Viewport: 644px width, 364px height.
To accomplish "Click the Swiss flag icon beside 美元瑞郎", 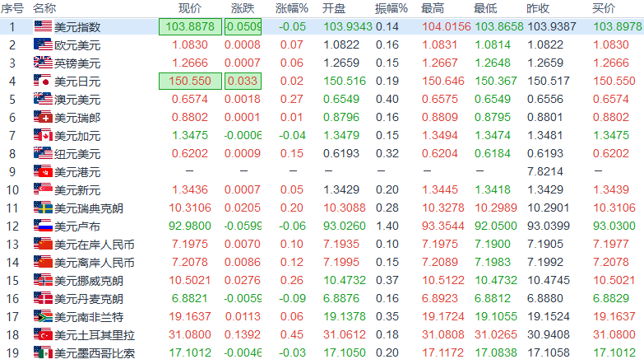I will tap(43, 117).
